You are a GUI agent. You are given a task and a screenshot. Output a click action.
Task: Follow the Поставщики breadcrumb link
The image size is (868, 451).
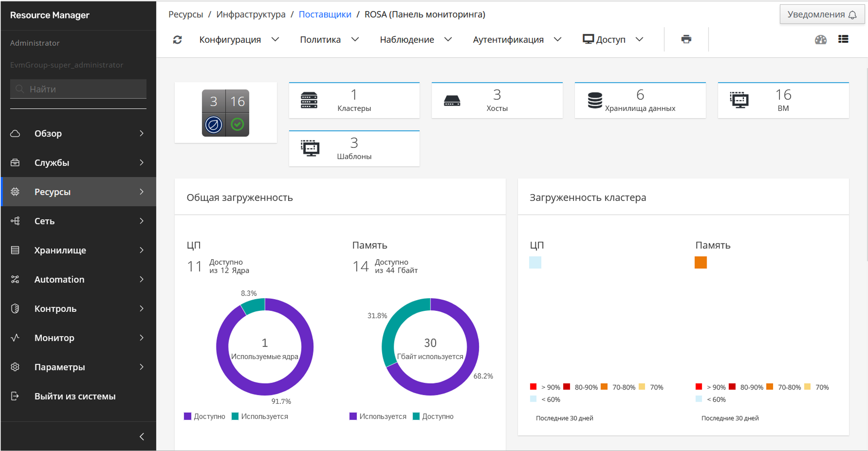click(x=325, y=14)
